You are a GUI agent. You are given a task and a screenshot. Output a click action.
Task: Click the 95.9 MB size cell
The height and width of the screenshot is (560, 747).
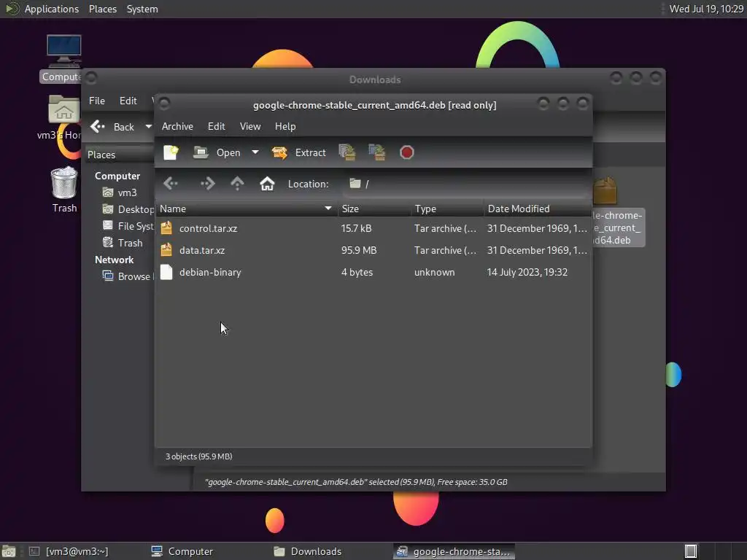click(359, 251)
